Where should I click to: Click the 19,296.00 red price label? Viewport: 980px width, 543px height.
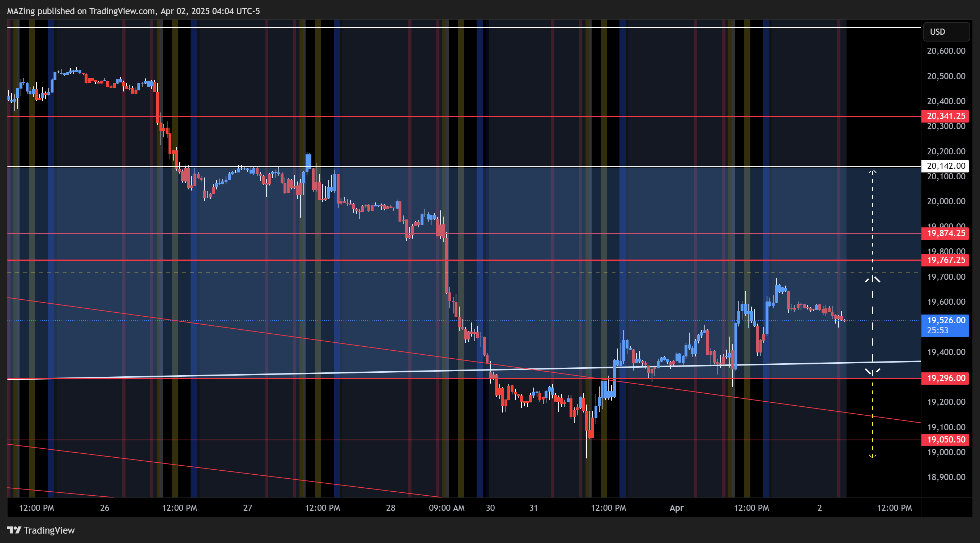point(945,378)
